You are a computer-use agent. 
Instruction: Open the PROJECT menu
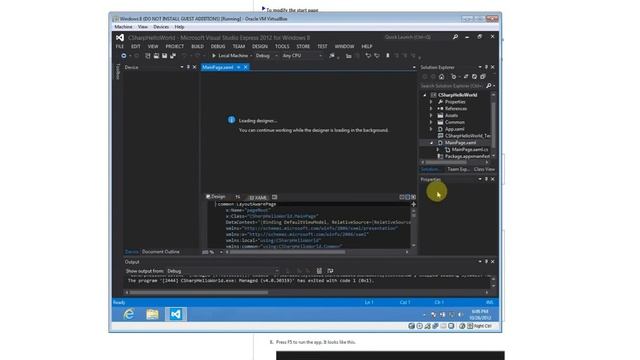tap(175, 47)
